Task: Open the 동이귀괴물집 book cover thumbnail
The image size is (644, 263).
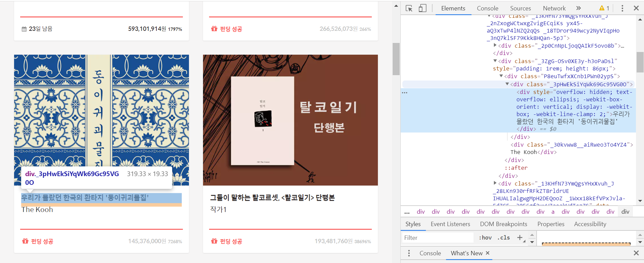Action: pyautogui.click(x=101, y=120)
